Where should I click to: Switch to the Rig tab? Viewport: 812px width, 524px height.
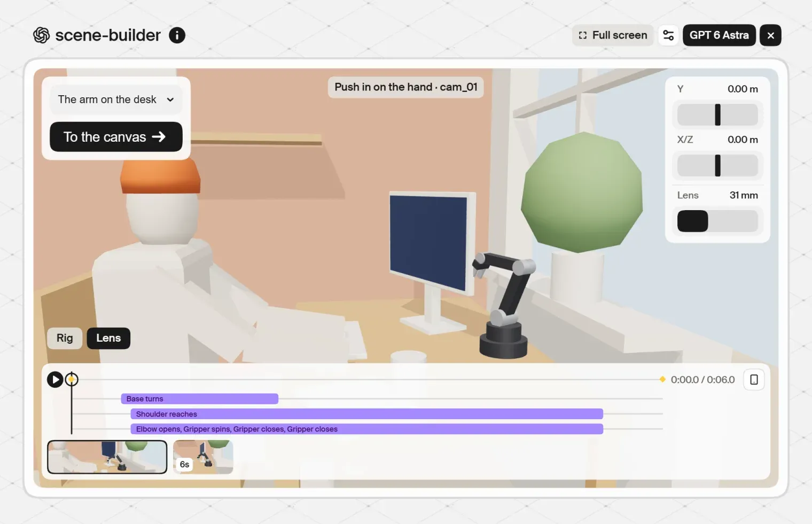65,338
